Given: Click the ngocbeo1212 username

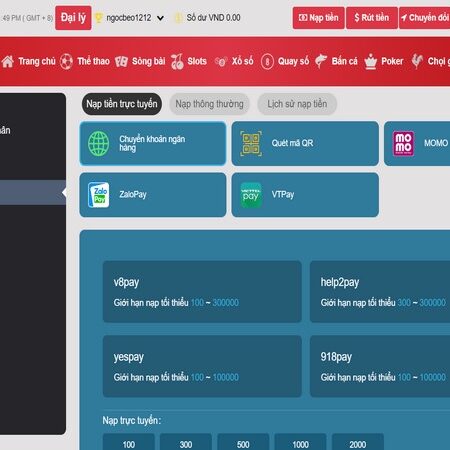Looking at the screenshot, I should (129, 18).
